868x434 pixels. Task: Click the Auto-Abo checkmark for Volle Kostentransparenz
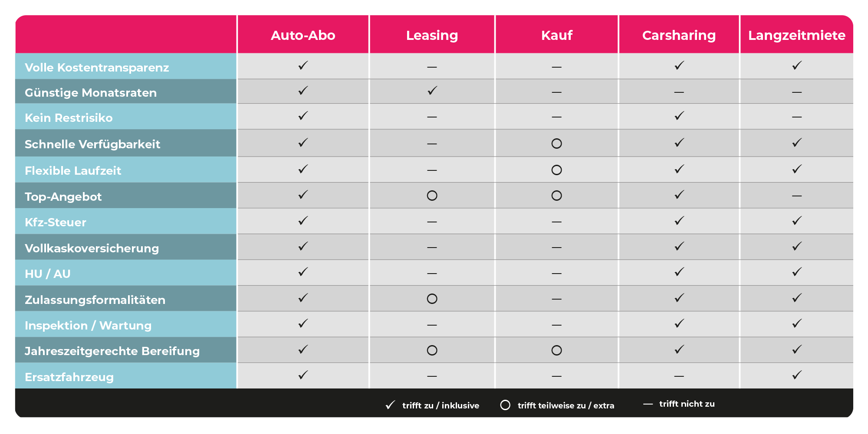coord(303,65)
